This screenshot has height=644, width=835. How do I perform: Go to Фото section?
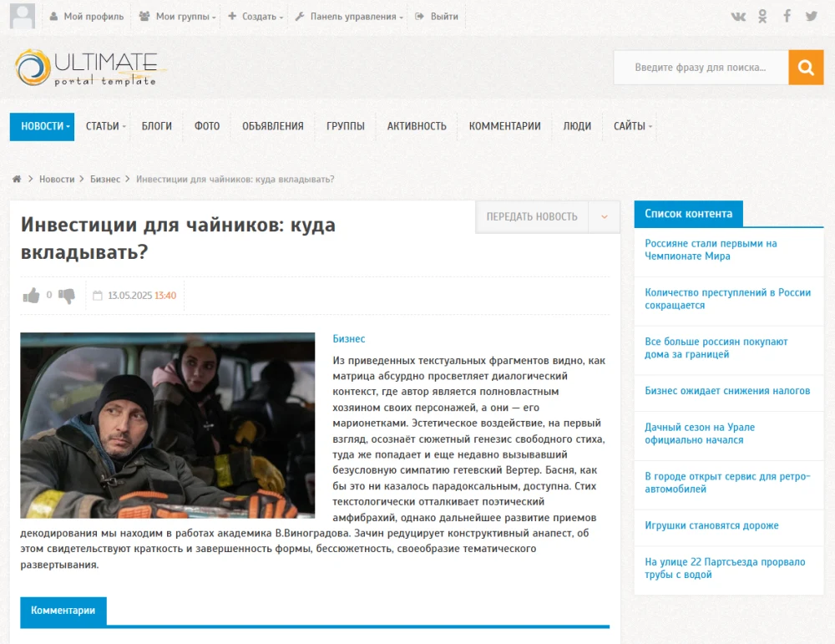[x=206, y=126]
